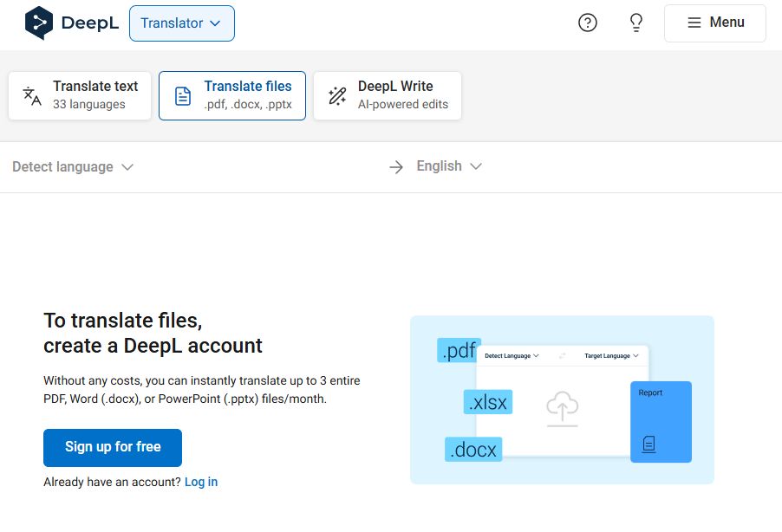The height and width of the screenshot is (532, 782).
Task: Follow the Log in link
Action: tap(201, 482)
